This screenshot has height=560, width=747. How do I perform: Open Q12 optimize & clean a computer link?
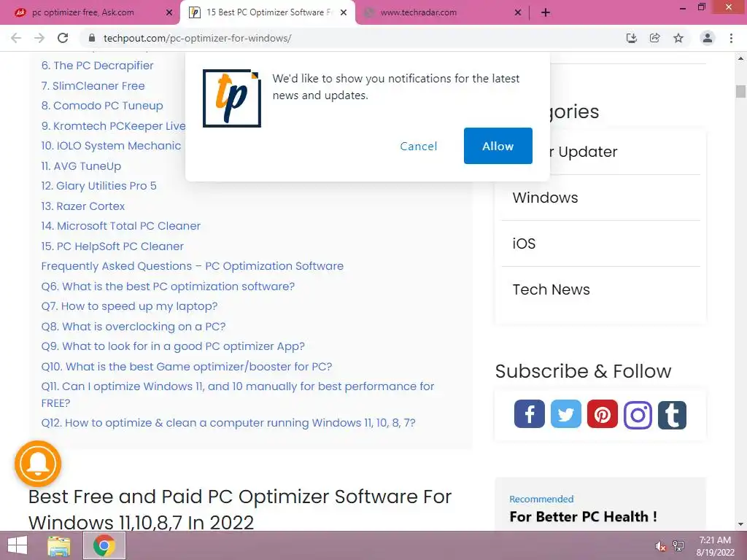point(228,423)
